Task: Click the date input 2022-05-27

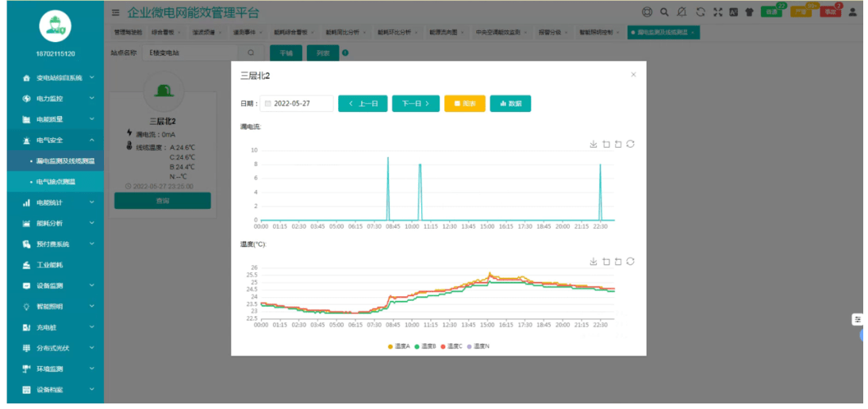Action: pyautogui.click(x=297, y=103)
